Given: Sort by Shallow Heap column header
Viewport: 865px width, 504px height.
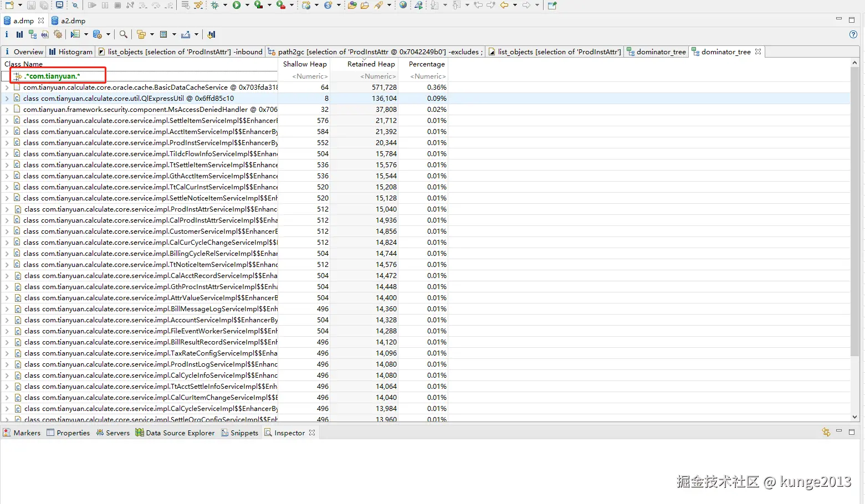Looking at the screenshot, I should (305, 64).
